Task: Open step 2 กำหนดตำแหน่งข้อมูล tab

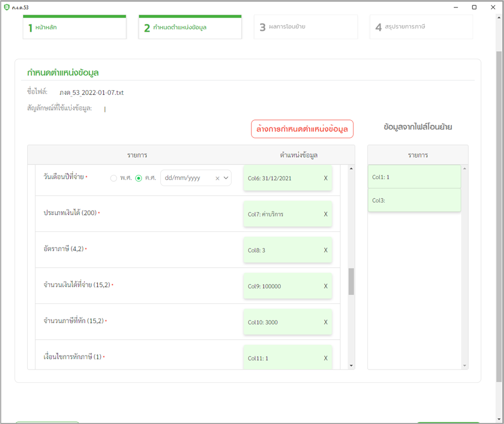Action: pyautogui.click(x=190, y=27)
